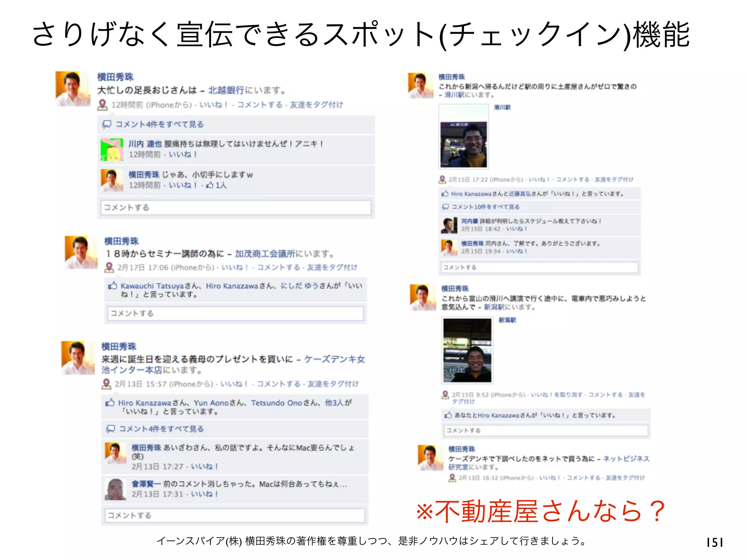
Task: Click the thumbs-up icon beside Kawauchi Tatsuya likes
Action: click(112, 286)
